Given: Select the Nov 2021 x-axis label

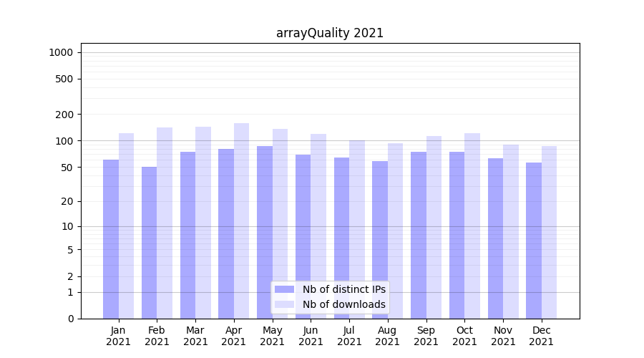Looking at the screenshot, I should pyautogui.click(x=503, y=336).
